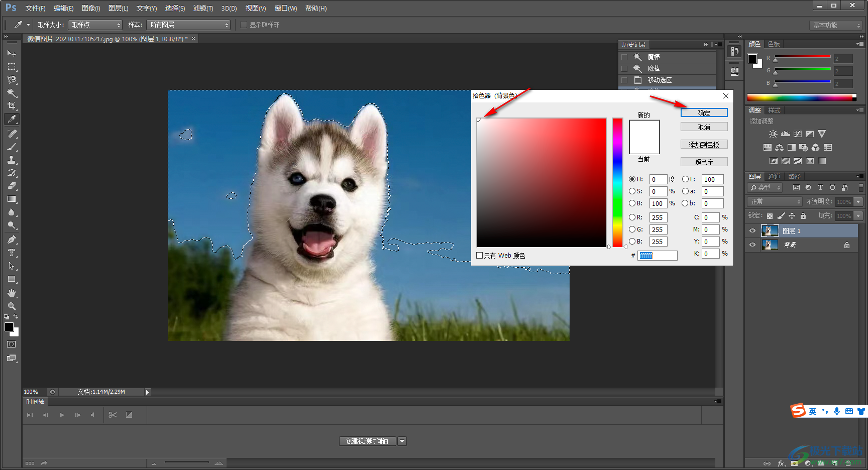
Task: Toggle the 显示取样环 checkbox
Action: click(244, 25)
